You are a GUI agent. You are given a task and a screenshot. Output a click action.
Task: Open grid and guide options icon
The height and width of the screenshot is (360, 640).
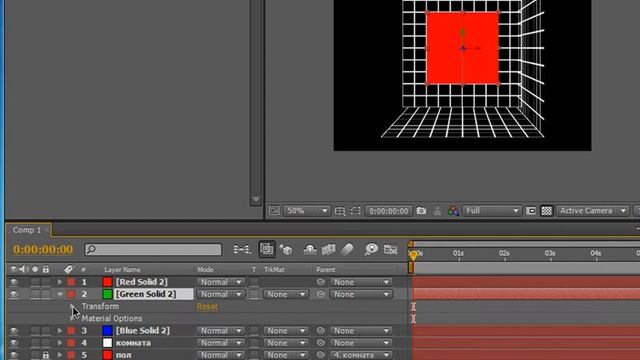(340, 211)
